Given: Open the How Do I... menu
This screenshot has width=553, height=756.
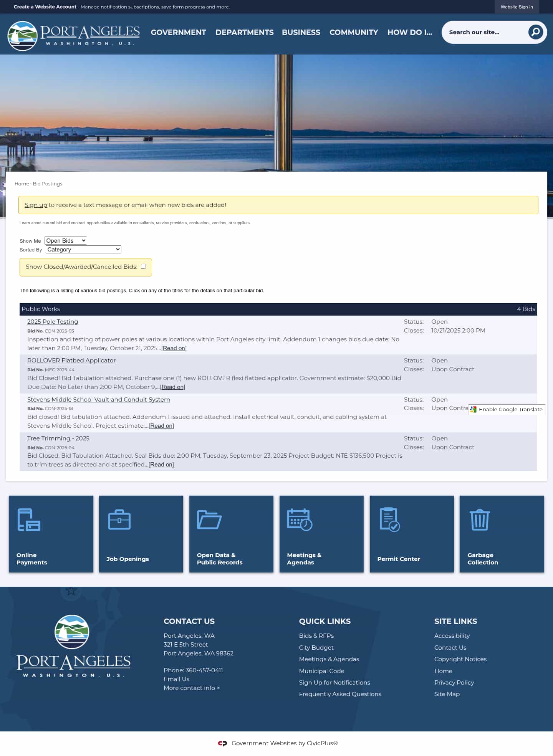Looking at the screenshot, I should point(409,33).
